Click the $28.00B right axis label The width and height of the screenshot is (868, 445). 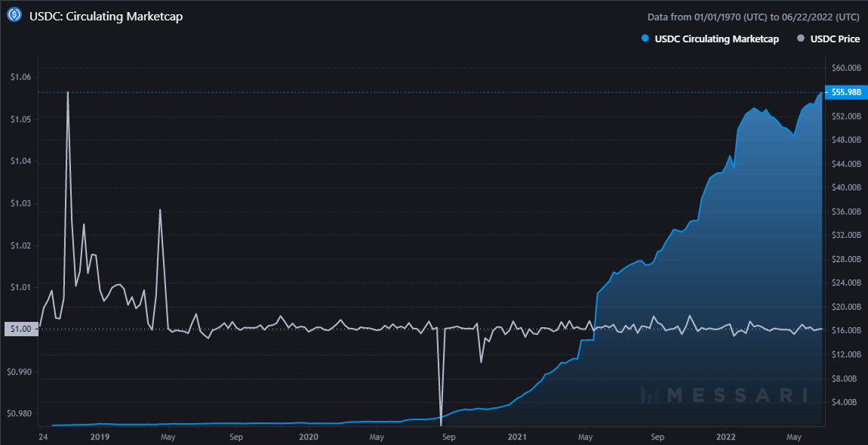pyautogui.click(x=846, y=259)
